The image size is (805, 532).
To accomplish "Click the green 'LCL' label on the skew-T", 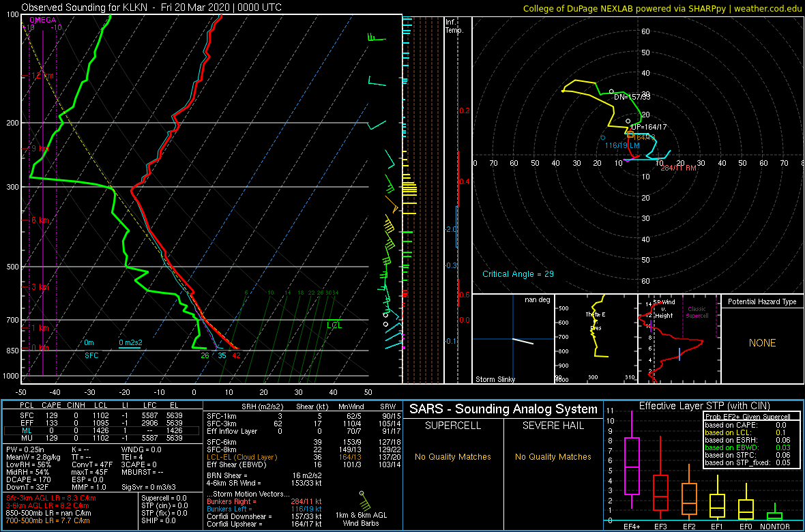I will (334, 325).
